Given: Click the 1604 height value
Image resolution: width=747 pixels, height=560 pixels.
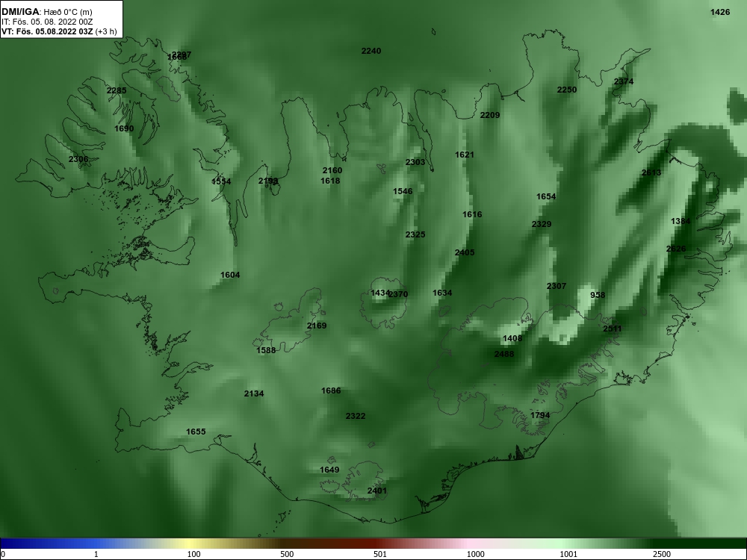Looking at the screenshot, I should 230,275.
